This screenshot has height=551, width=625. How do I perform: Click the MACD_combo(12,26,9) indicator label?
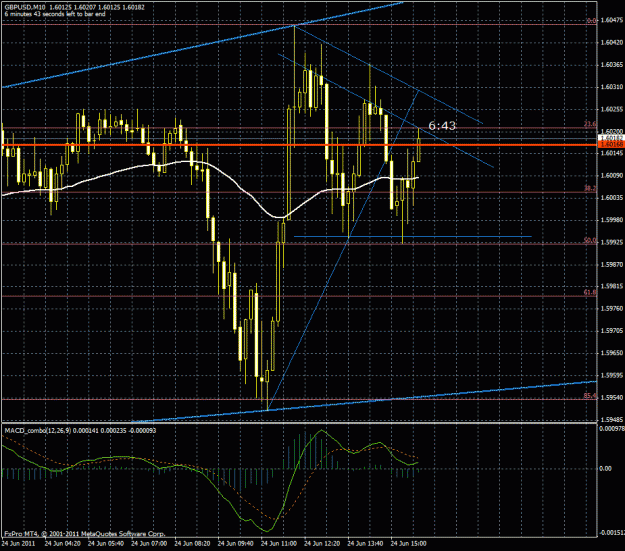point(37,431)
